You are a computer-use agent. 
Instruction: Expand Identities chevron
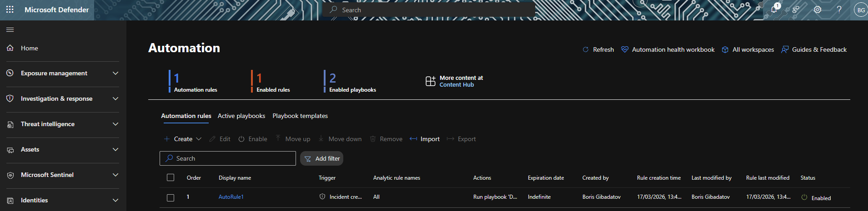tap(115, 200)
